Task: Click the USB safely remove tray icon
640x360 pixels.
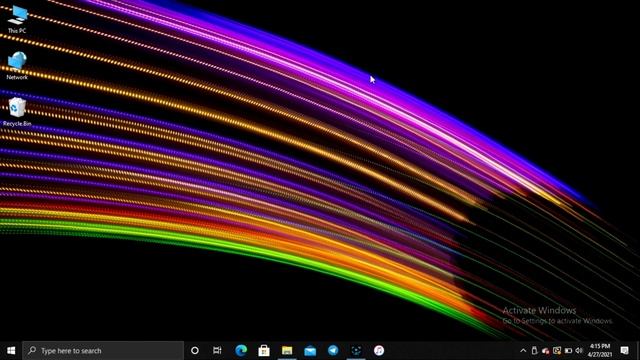Action: pos(534,351)
